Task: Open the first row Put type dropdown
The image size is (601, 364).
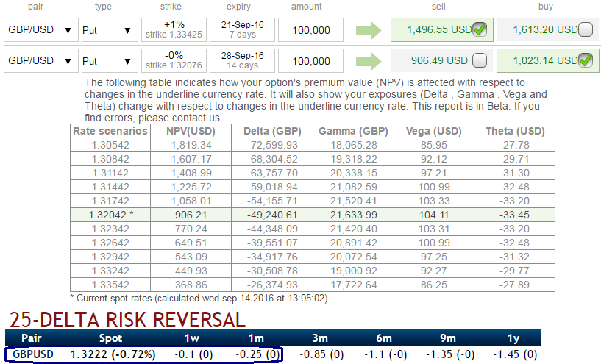Action: [x=110, y=30]
